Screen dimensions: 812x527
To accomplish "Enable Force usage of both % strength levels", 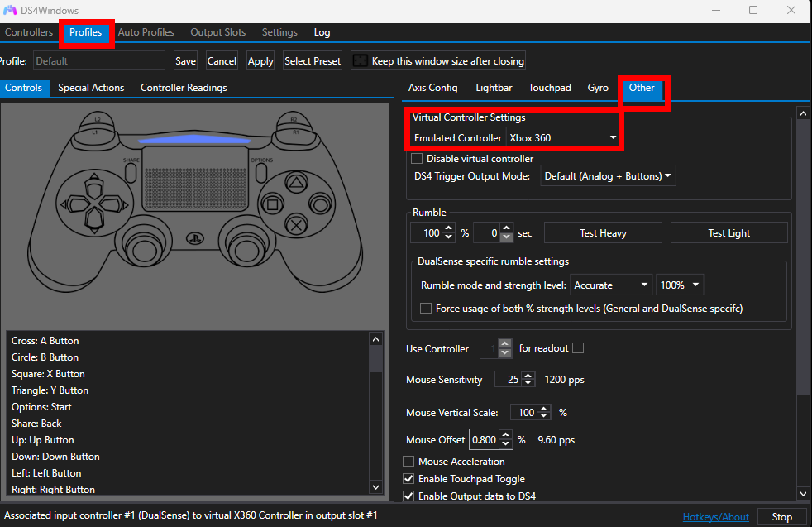I will tap(426, 309).
